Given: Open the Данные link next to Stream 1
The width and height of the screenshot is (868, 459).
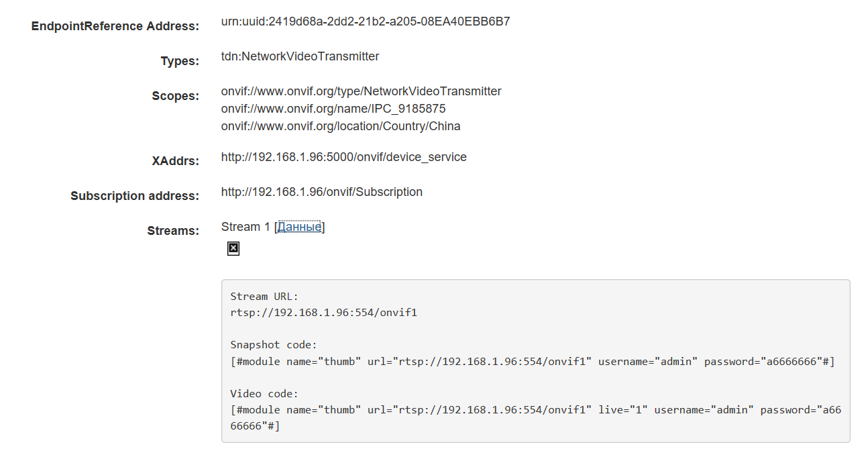Looking at the screenshot, I should (299, 227).
